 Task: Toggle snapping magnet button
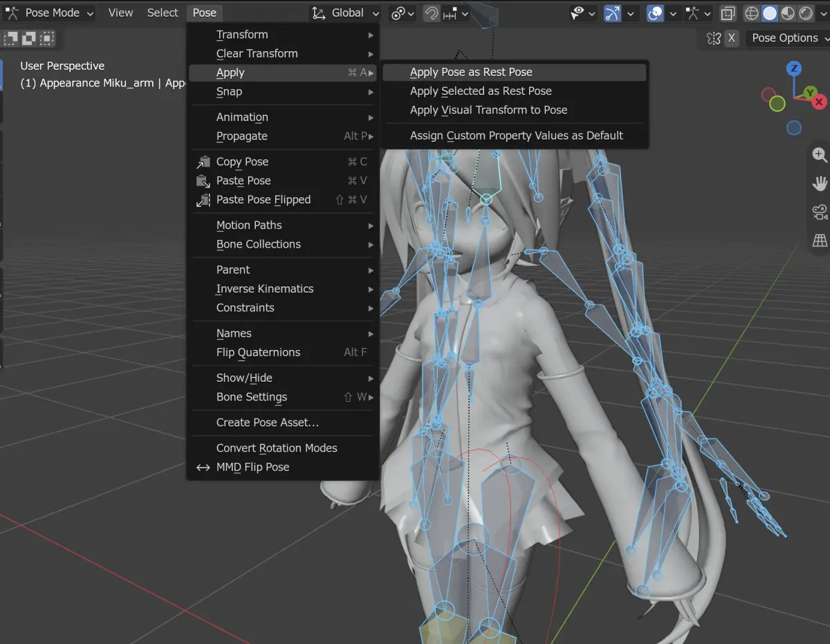click(432, 13)
